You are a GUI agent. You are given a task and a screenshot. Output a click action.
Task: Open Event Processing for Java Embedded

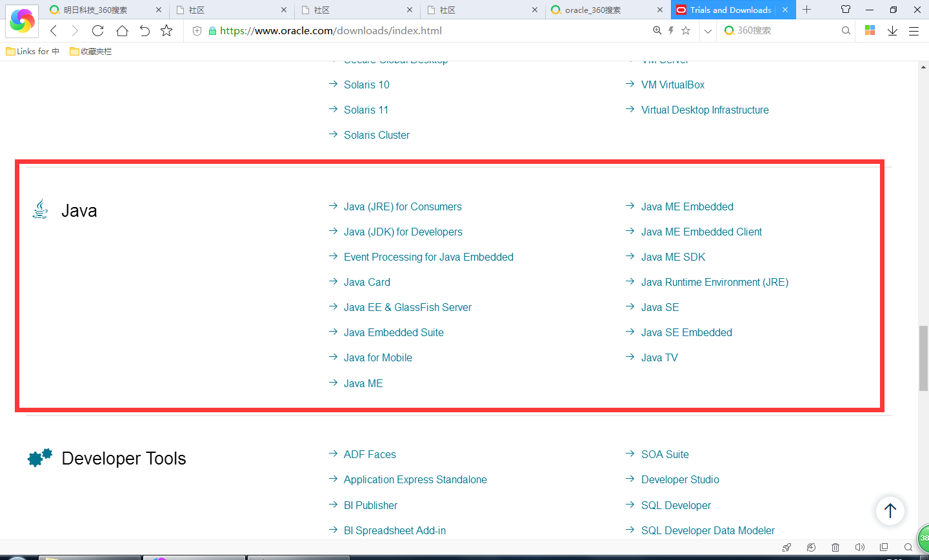click(428, 257)
